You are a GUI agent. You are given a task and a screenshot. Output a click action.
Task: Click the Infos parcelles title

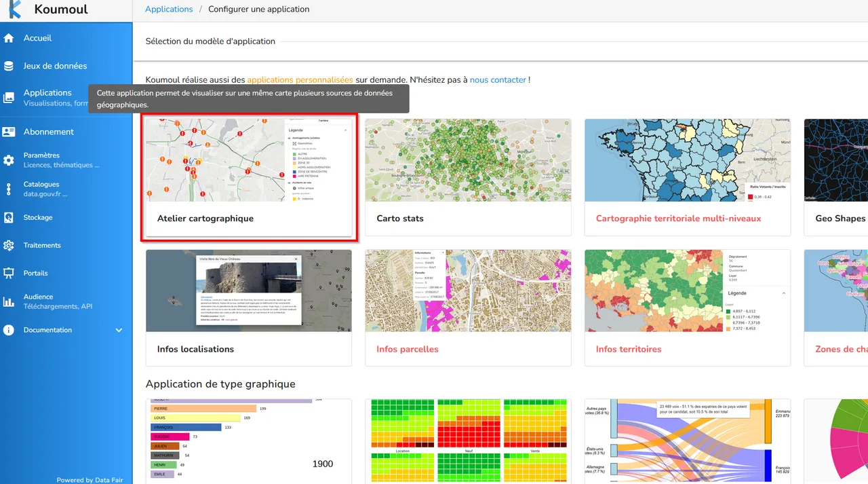click(x=408, y=349)
